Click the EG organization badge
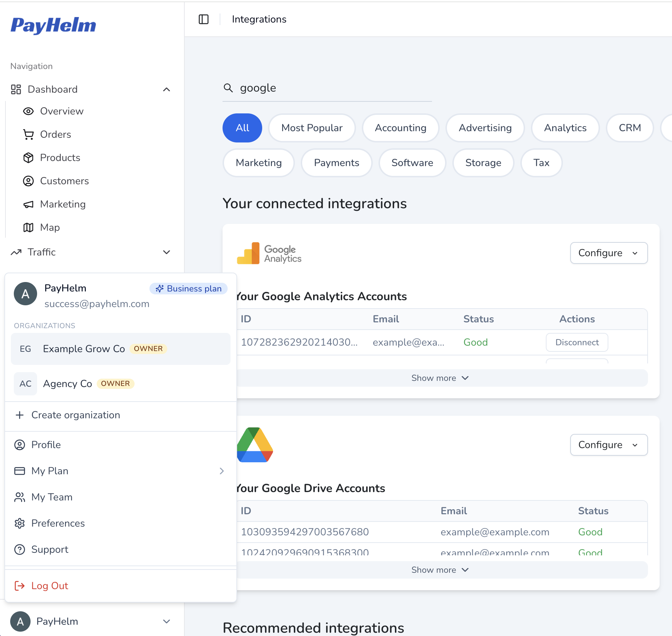The height and width of the screenshot is (636, 672). [25, 349]
